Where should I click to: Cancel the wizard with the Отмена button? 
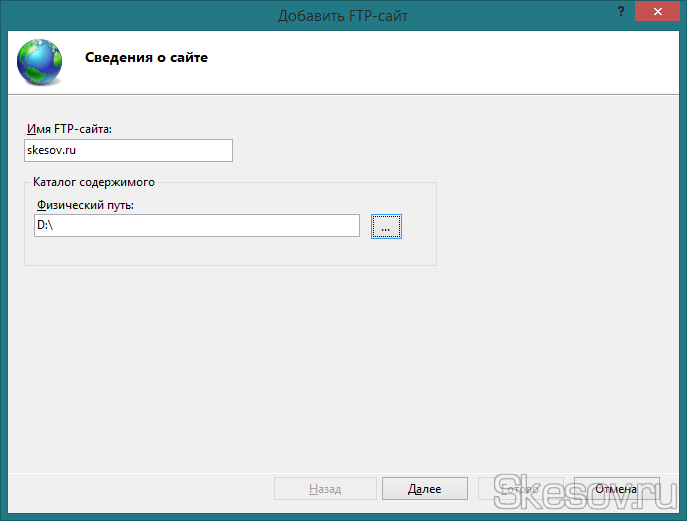pos(615,489)
